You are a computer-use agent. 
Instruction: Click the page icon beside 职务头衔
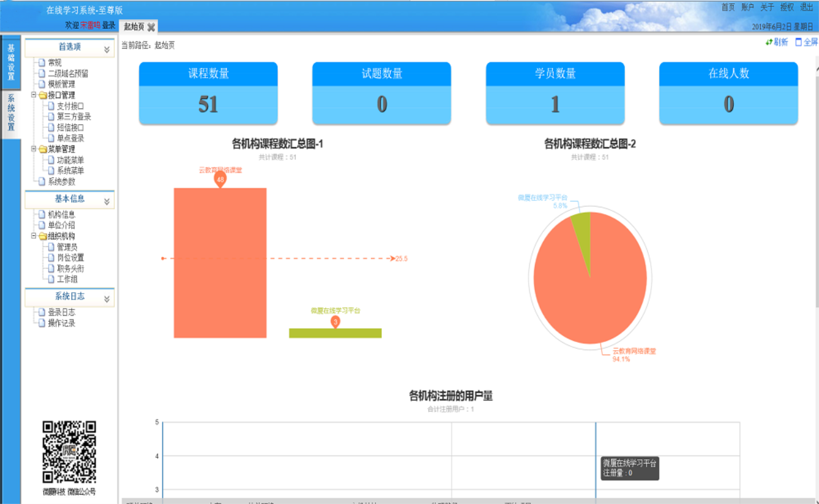[x=51, y=268]
